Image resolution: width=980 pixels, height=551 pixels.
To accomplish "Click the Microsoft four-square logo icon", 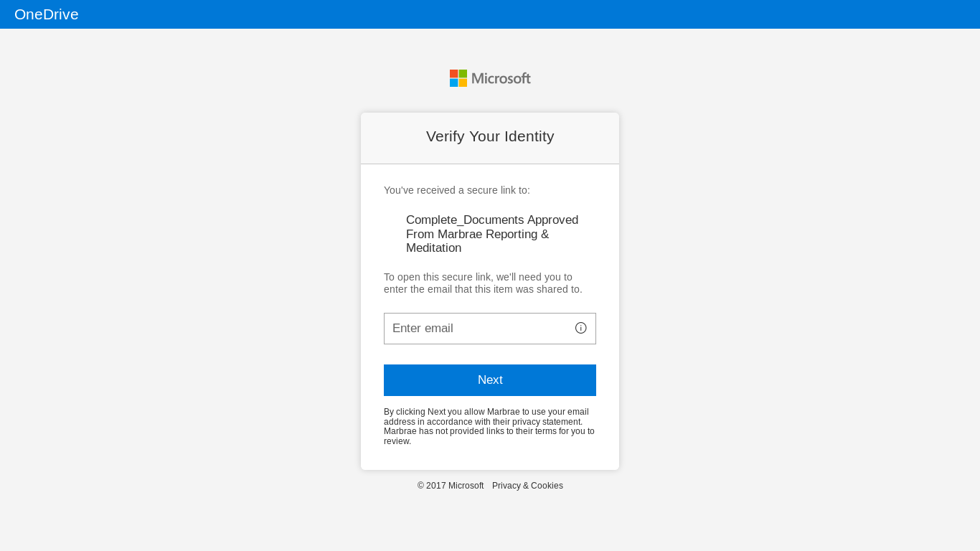I will tap(458, 78).
